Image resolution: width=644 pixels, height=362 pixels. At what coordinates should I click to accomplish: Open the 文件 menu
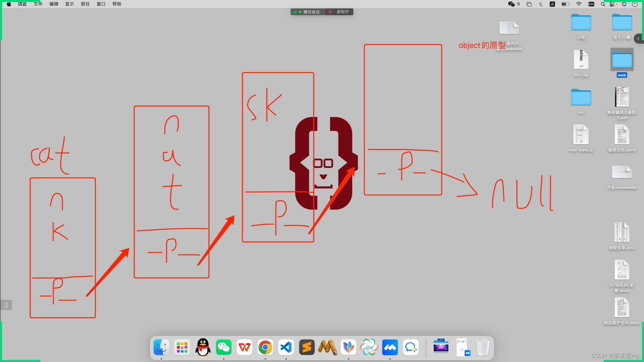point(38,4)
